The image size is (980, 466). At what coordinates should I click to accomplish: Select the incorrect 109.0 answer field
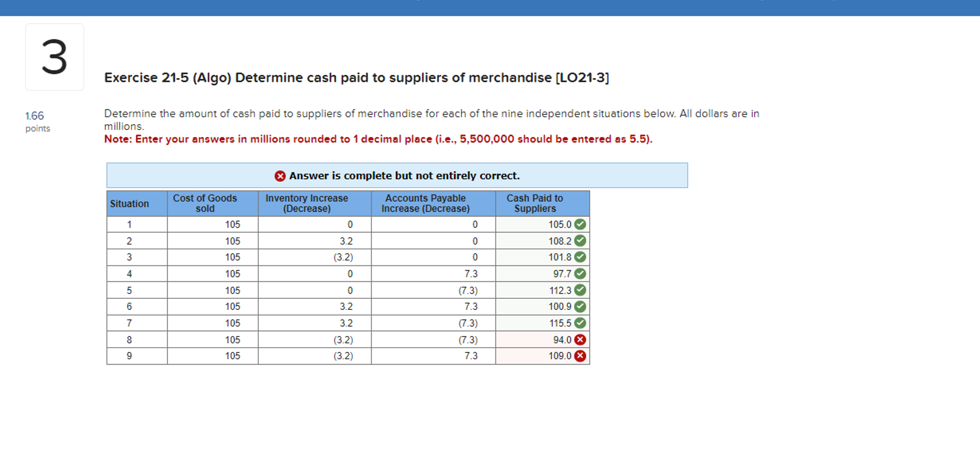[x=542, y=356]
